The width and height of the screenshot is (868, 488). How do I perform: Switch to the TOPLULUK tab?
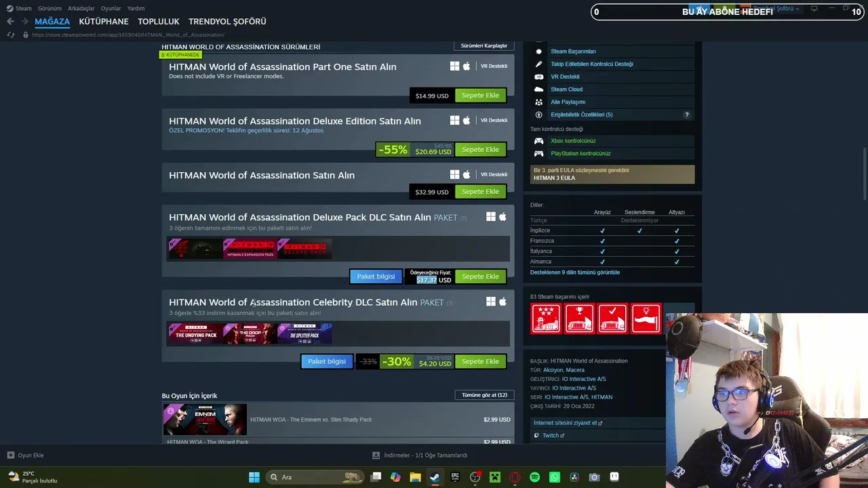(159, 22)
